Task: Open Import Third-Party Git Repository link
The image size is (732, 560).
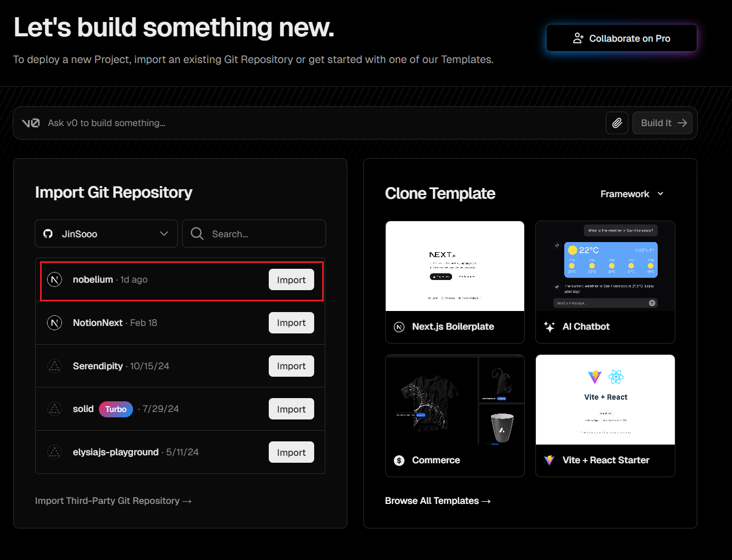Action: tap(113, 501)
